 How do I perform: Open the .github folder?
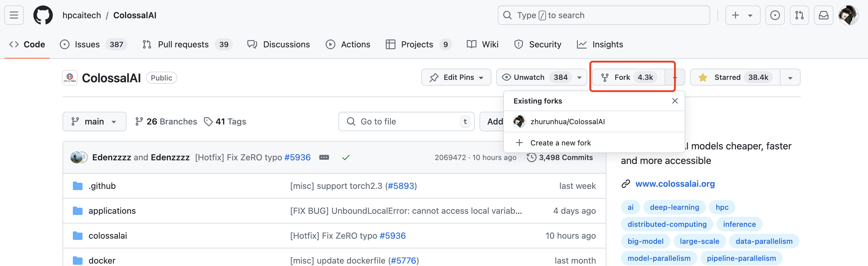[x=102, y=186]
